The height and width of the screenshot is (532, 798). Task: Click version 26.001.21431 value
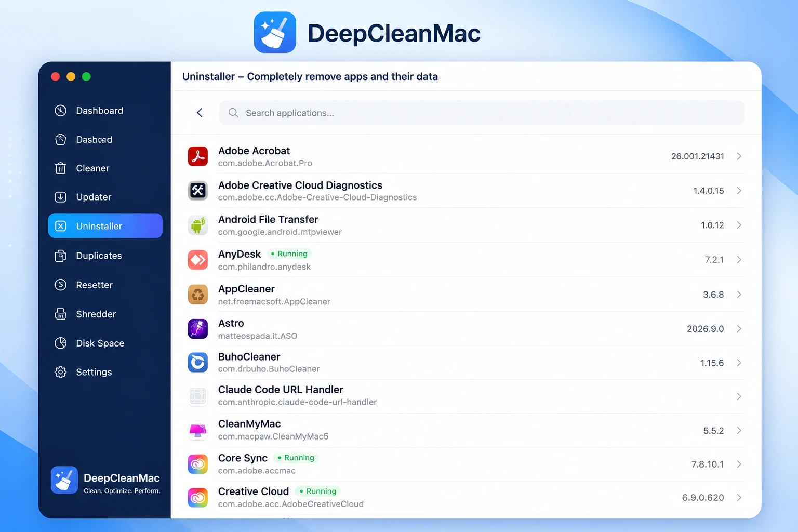tap(697, 156)
